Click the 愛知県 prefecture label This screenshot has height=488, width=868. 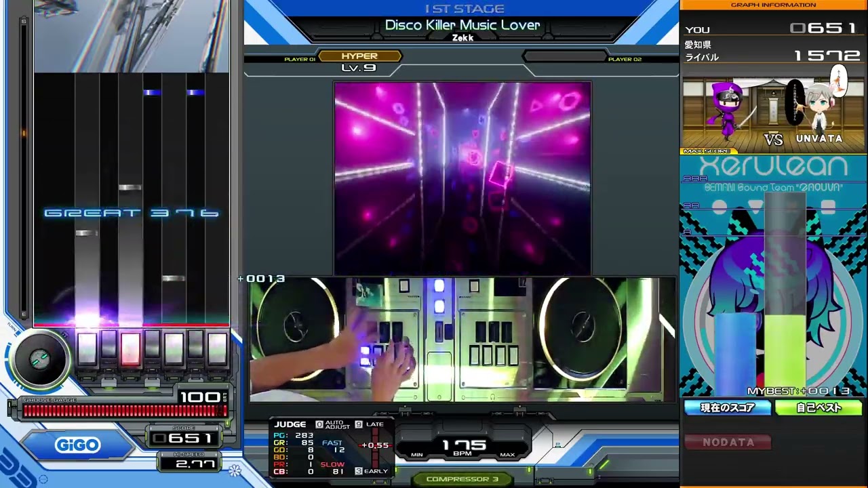coord(698,45)
